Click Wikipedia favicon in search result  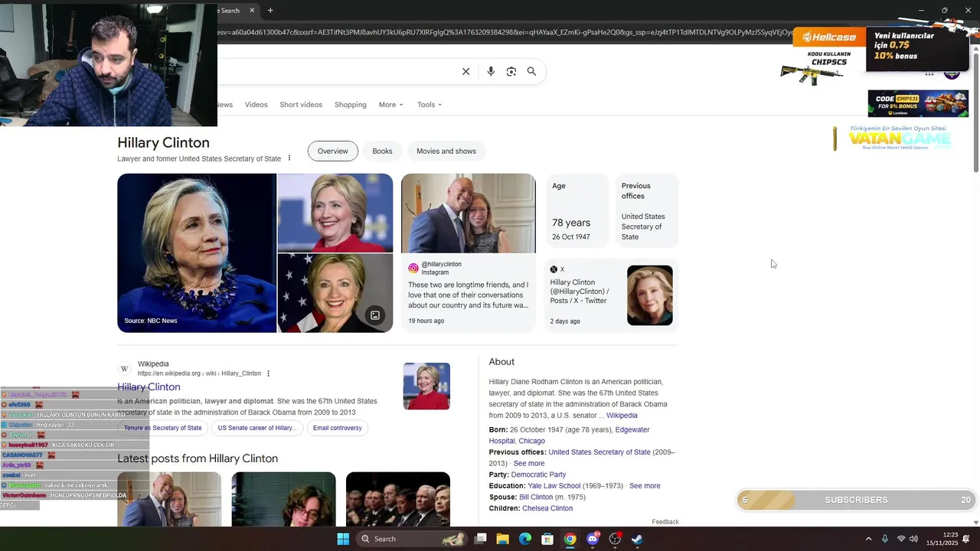[x=124, y=369]
